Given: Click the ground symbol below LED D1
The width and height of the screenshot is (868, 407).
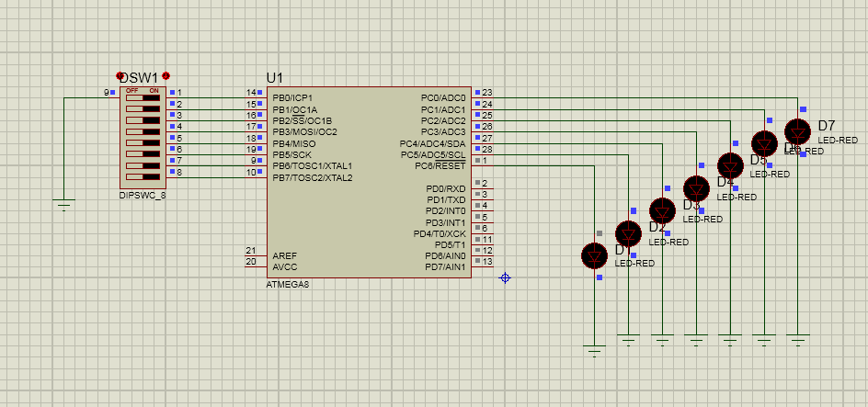Looking at the screenshot, I should [x=595, y=351].
